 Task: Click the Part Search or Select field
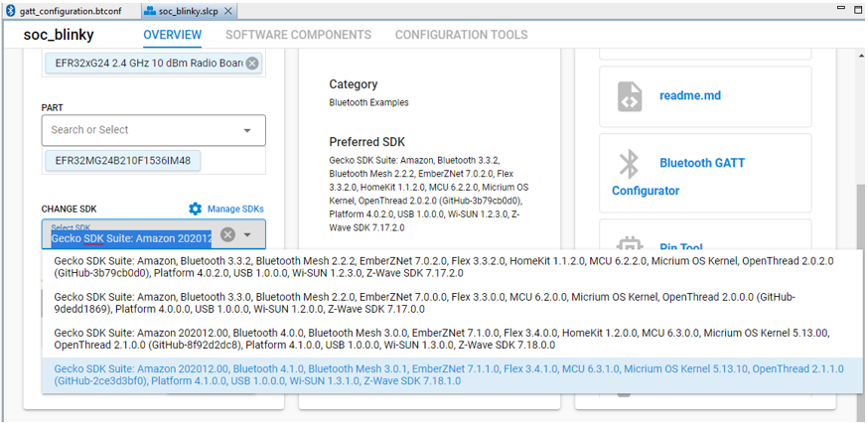(x=139, y=130)
